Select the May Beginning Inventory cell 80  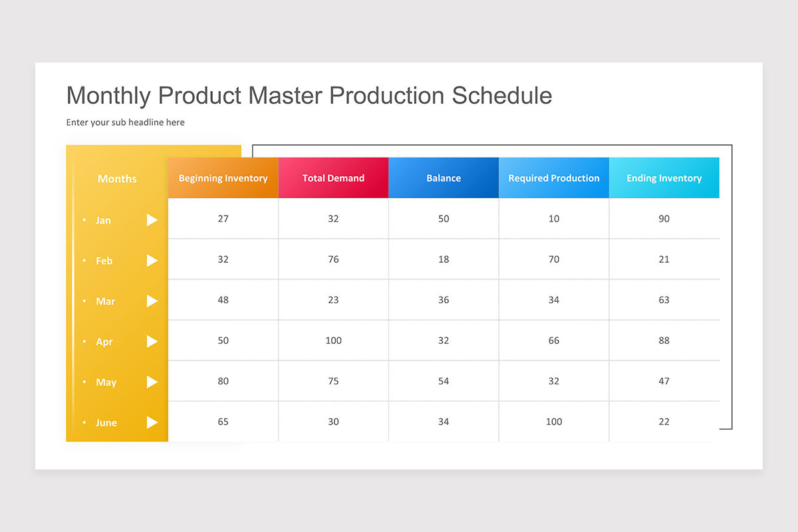coord(223,381)
